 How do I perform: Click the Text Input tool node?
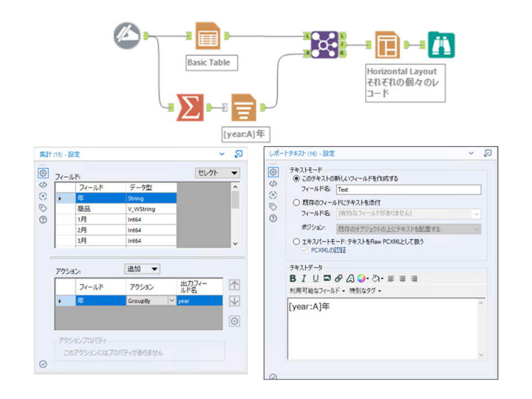coord(127,36)
